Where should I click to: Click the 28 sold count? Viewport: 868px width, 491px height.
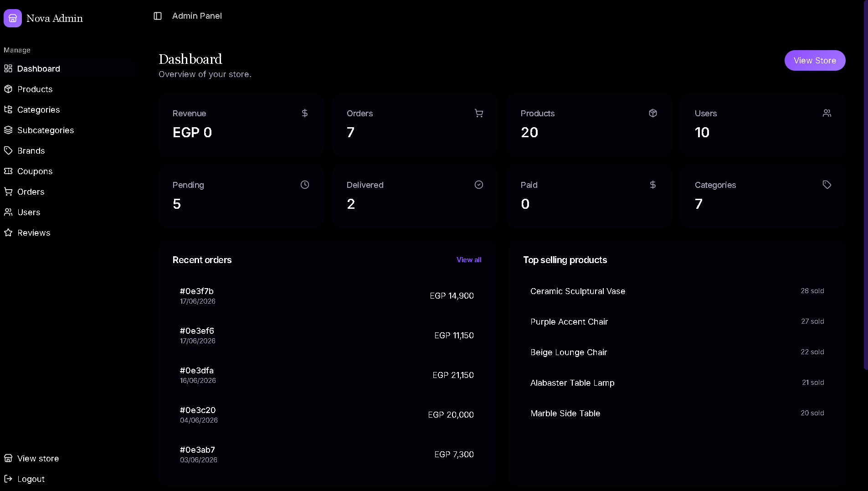812,291
